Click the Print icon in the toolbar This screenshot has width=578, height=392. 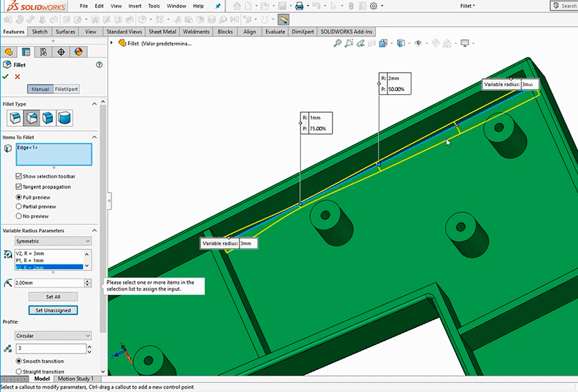point(299,6)
